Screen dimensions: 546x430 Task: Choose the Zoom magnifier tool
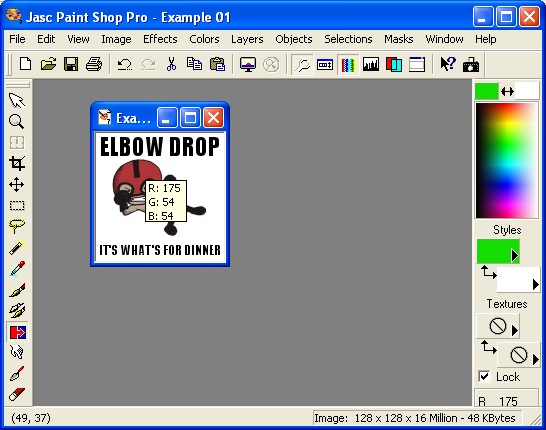(x=17, y=122)
